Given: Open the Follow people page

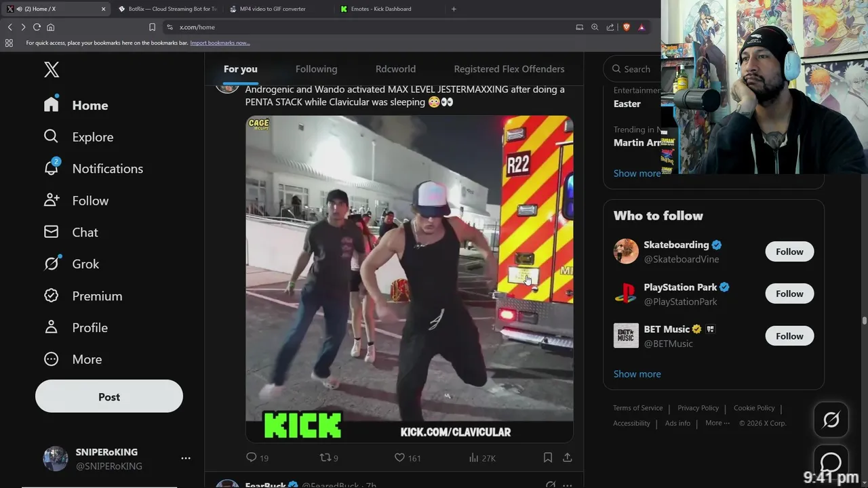Looking at the screenshot, I should tap(76, 201).
